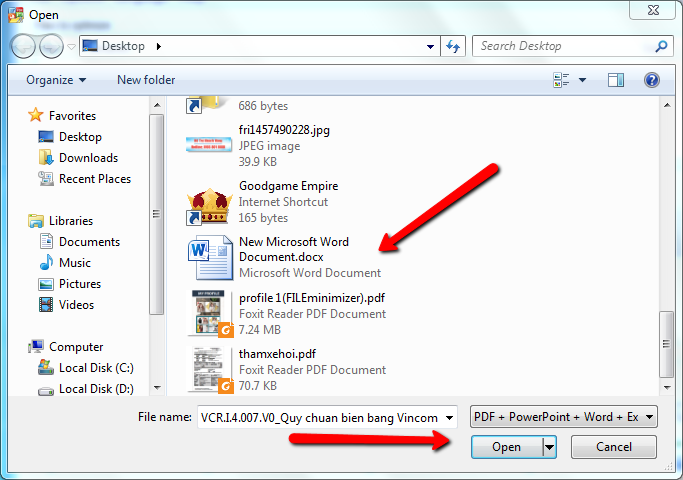683x480 pixels.
Task: Click the navigation pane scroll up arrow
Action: pyautogui.click(x=157, y=105)
